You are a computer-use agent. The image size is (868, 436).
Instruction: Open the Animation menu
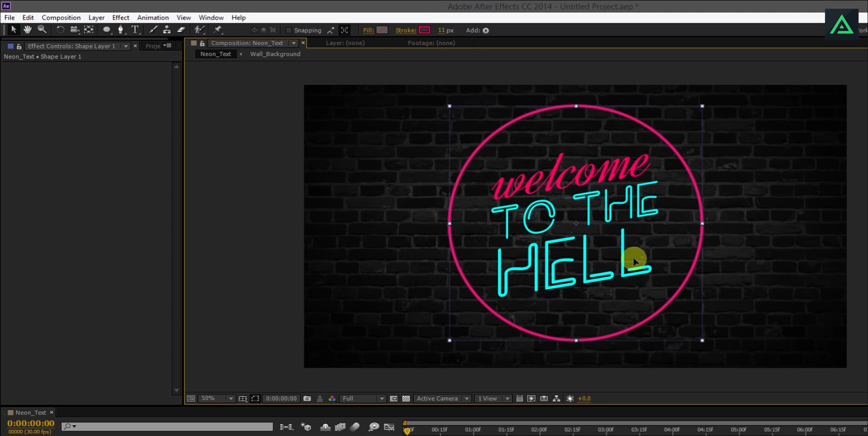pos(153,18)
